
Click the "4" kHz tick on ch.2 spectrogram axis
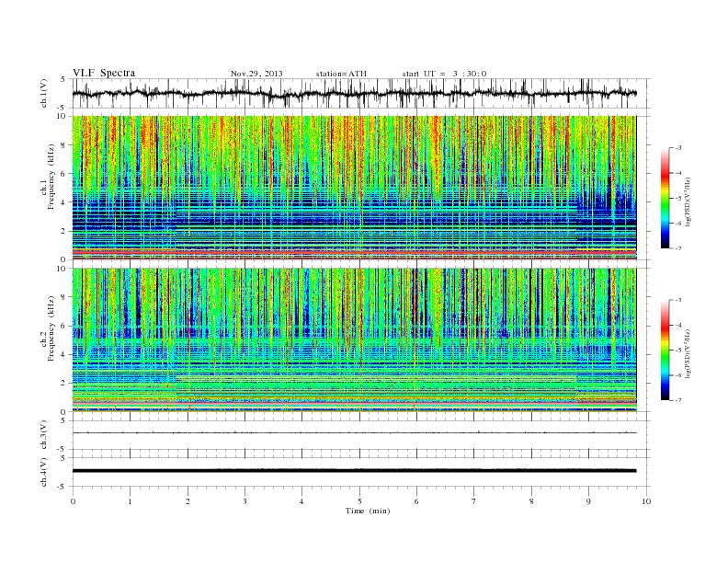click(63, 354)
